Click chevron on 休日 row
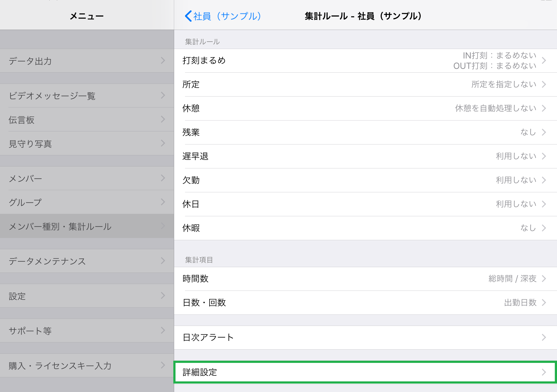 pos(544,204)
